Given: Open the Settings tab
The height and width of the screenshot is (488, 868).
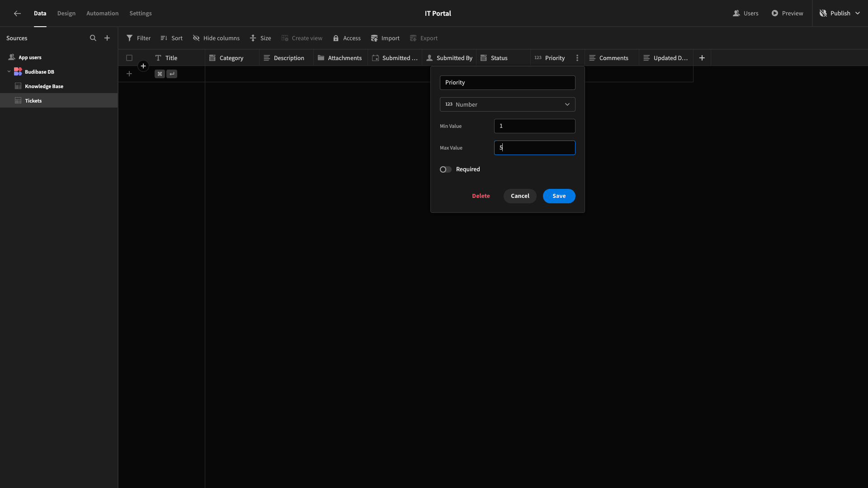Looking at the screenshot, I should (141, 14).
